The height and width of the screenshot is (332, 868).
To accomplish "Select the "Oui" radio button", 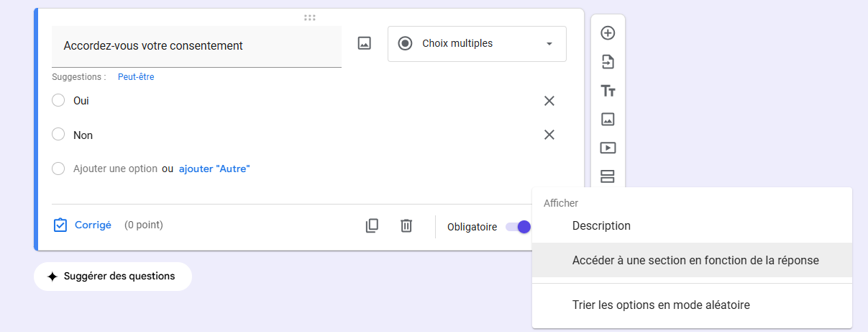I will [x=58, y=101].
